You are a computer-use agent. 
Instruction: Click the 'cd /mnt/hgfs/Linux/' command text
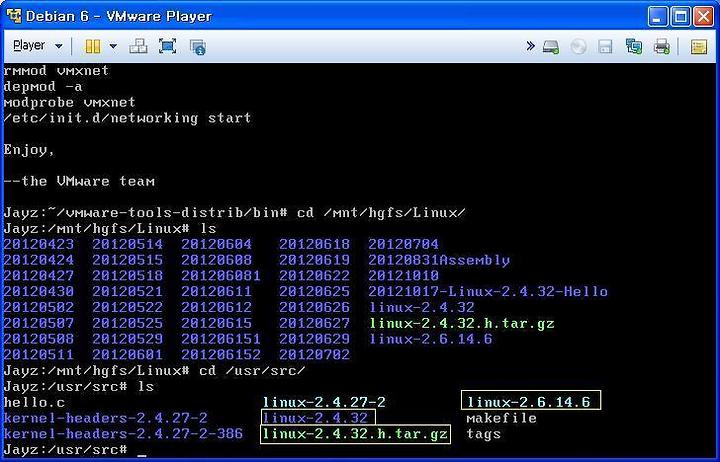[x=381, y=213]
